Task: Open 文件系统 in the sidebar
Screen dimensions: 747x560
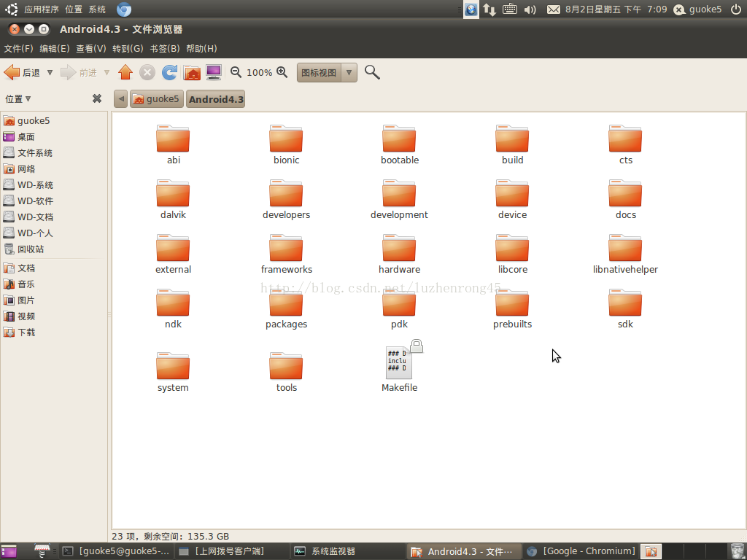Action: tap(28, 153)
